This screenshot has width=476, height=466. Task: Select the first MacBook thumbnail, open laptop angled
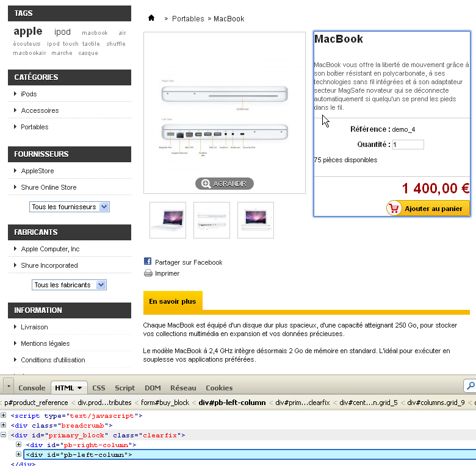click(168, 220)
